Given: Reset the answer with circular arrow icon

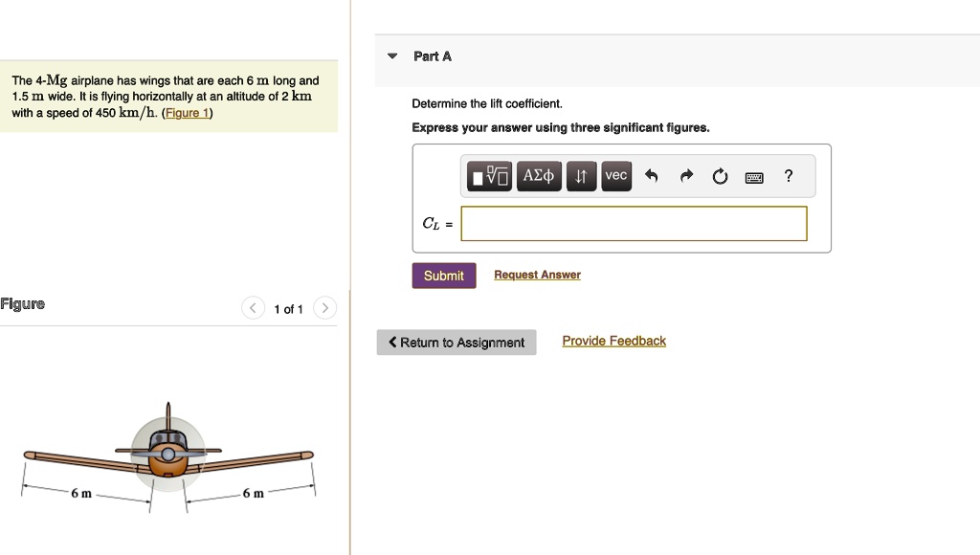Looking at the screenshot, I should 720,177.
